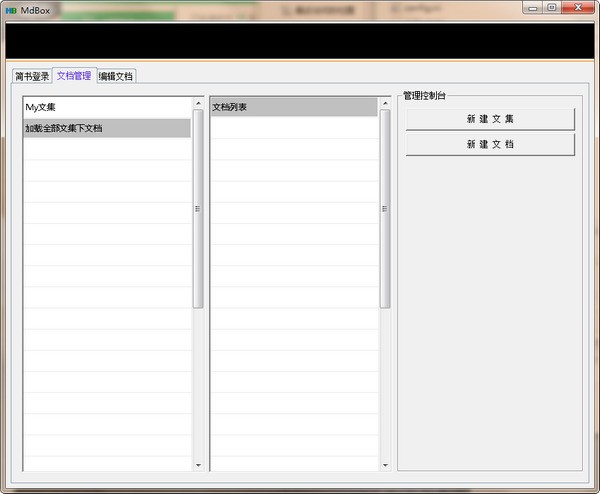Click the 文档列表 header row
The image size is (600, 494).
coord(294,107)
